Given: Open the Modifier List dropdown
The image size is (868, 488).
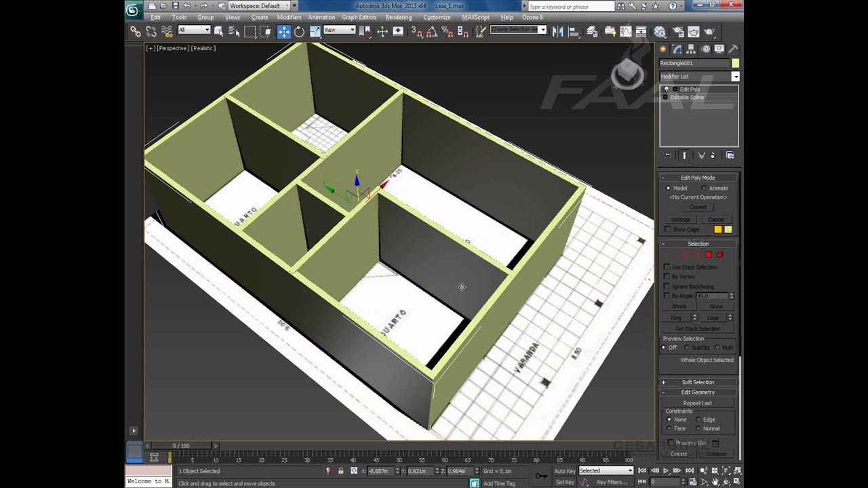Looking at the screenshot, I should (x=735, y=77).
